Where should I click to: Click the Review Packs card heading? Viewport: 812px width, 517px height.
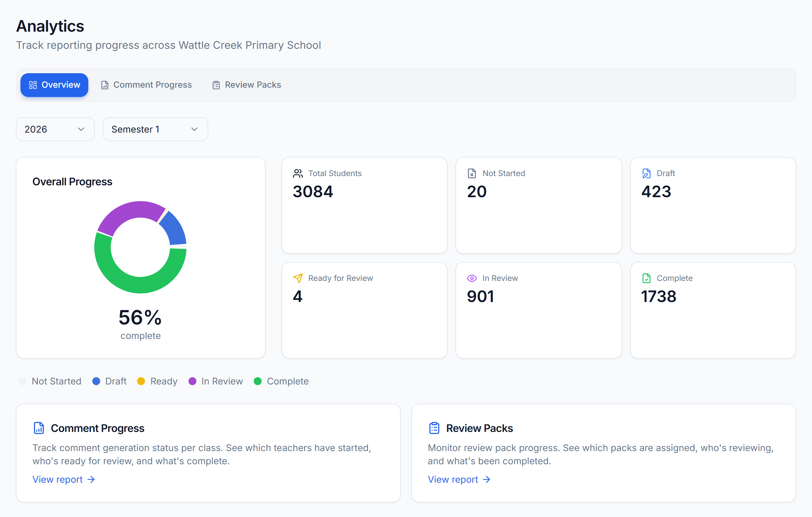pos(479,428)
